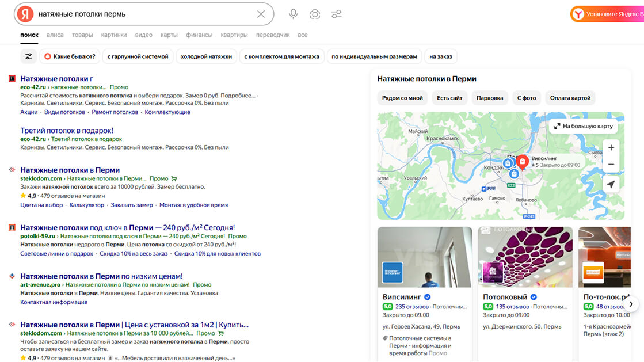The height and width of the screenshot is (362, 644).
Task: Open the 'Виды потолков' sitelink
Action: pyautogui.click(x=64, y=112)
